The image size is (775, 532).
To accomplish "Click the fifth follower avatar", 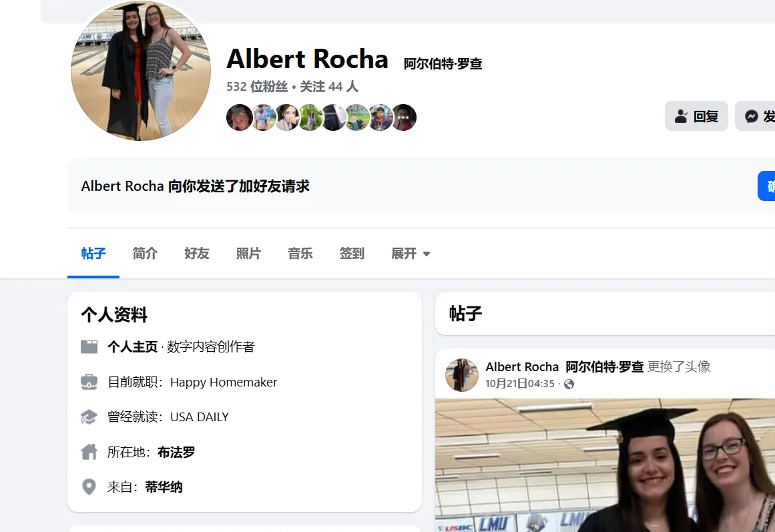I will 334,117.
